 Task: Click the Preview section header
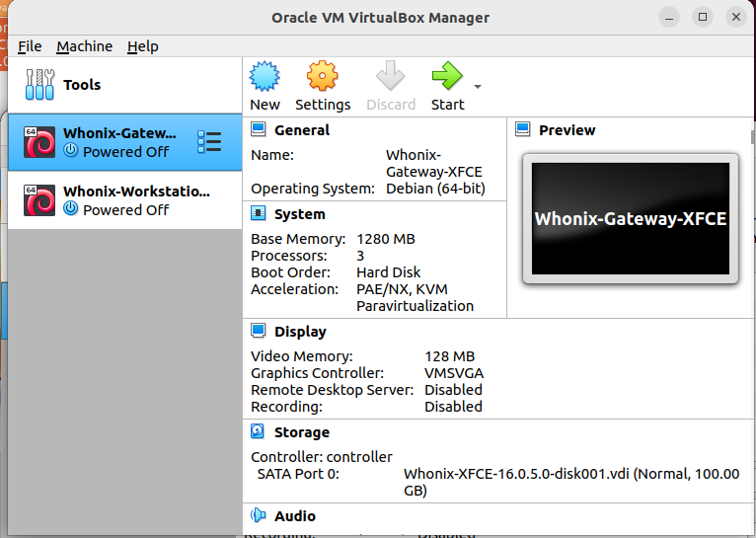(567, 129)
